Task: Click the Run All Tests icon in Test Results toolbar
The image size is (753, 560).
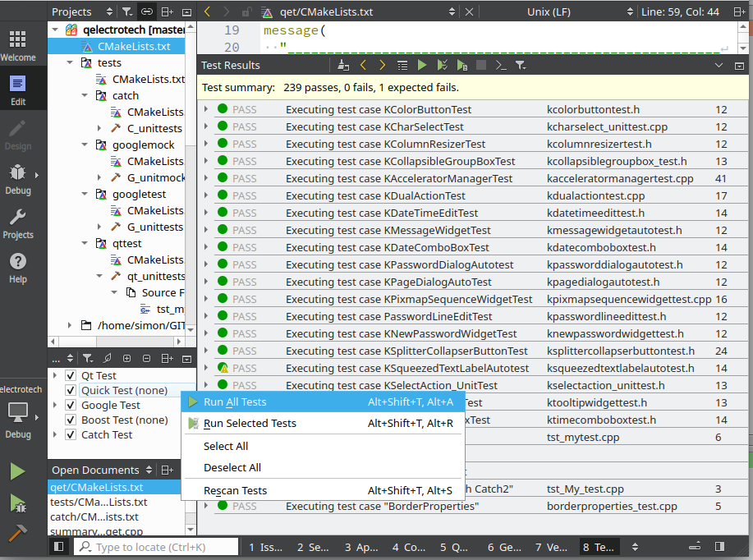Action: [x=422, y=65]
